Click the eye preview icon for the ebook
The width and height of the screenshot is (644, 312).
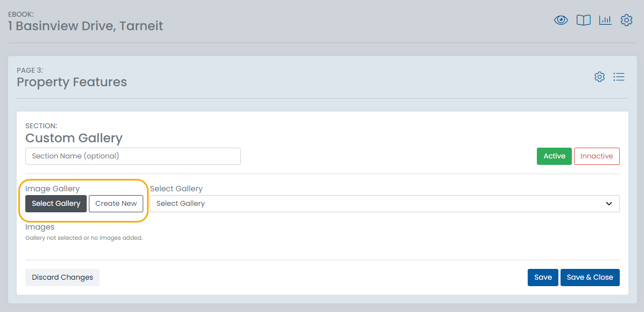(x=561, y=20)
